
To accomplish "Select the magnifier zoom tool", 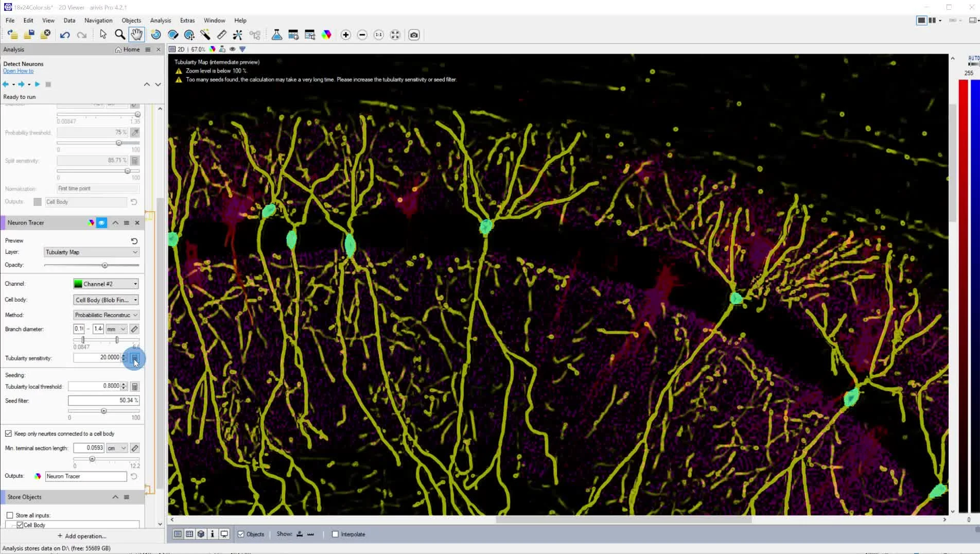I will pyautogui.click(x=120, y=34).
